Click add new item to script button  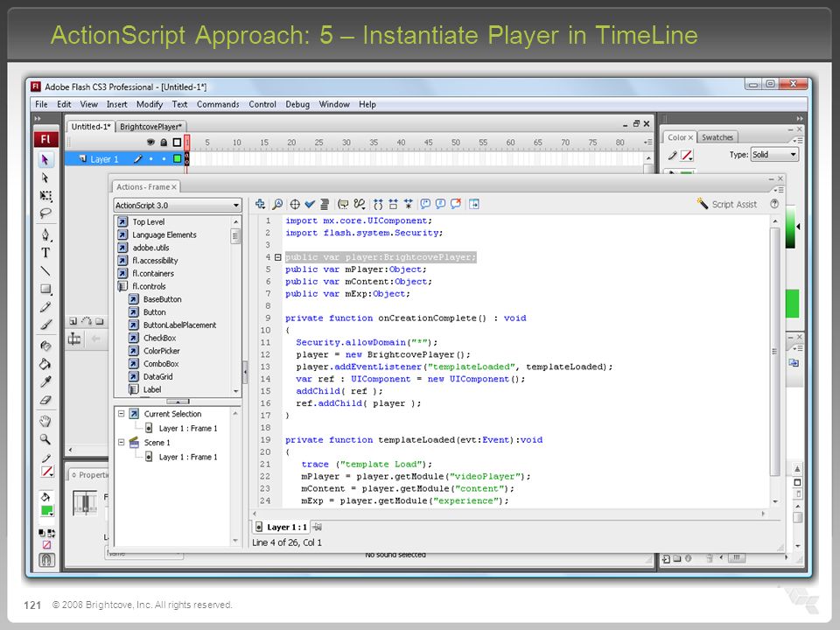pyautogui.click(x=261, y=204)
